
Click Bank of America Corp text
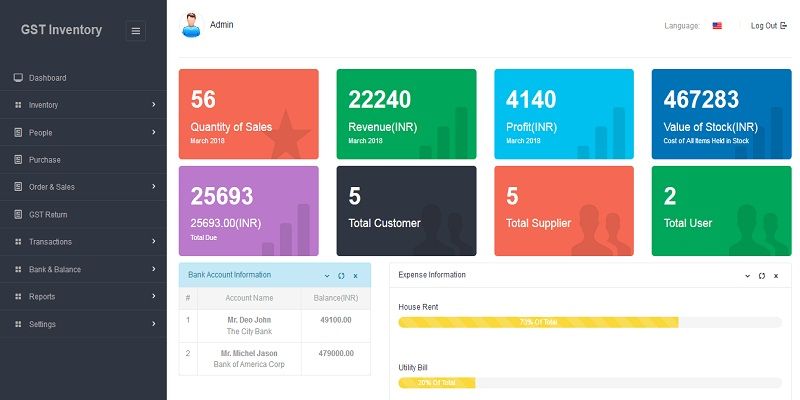(x=249, y=365)
